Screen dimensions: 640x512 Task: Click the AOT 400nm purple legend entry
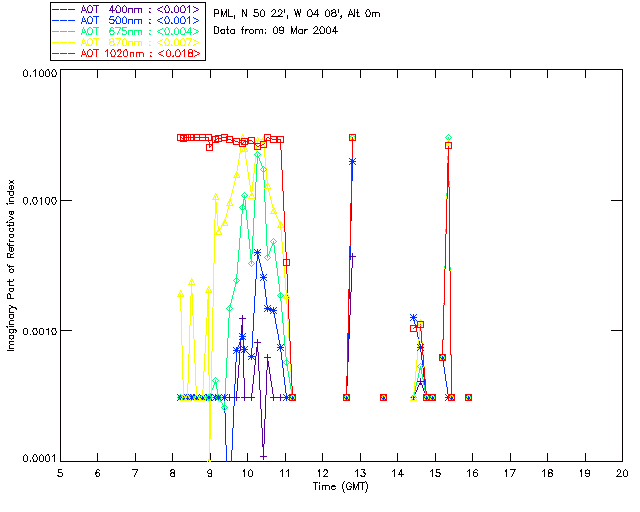126,9
